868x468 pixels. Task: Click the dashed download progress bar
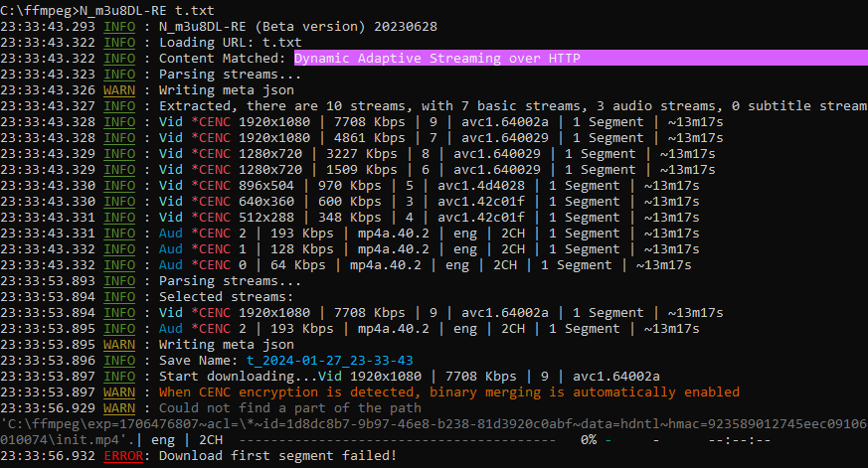400,439
